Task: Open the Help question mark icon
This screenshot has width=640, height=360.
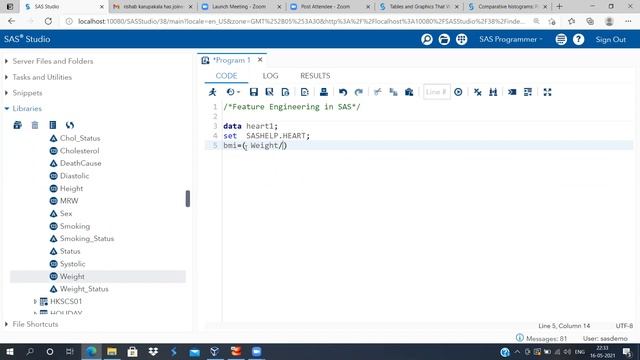Action: (578, 39)
